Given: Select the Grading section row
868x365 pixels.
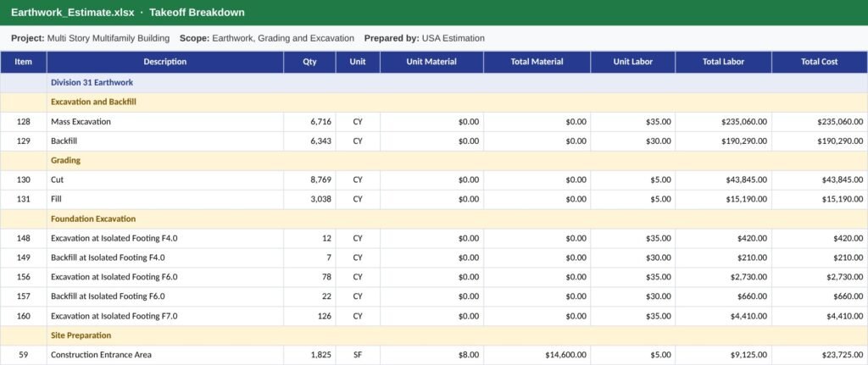Looking at the screenshot, I should pos(434,160).
